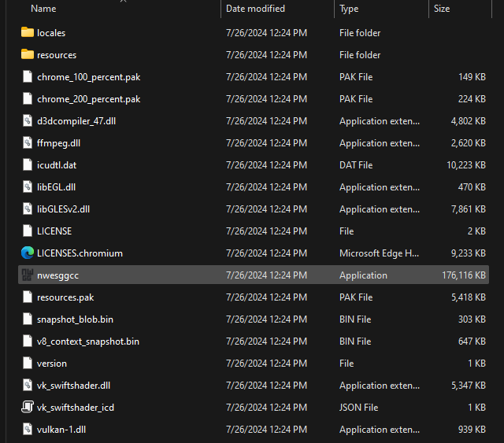Screen dimensions: 504x443
Task: Click the ffmpeg.dll file icon
Action: point(28,143)
